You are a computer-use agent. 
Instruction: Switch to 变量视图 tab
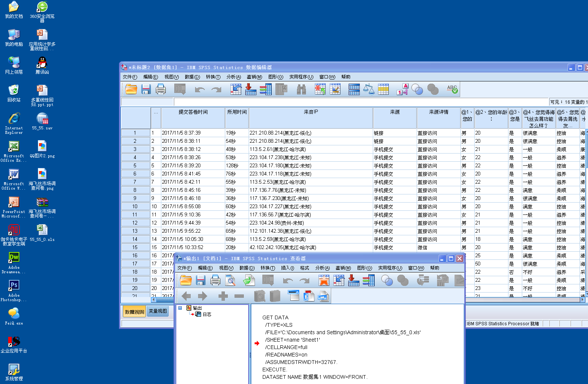tap(158, 311)
